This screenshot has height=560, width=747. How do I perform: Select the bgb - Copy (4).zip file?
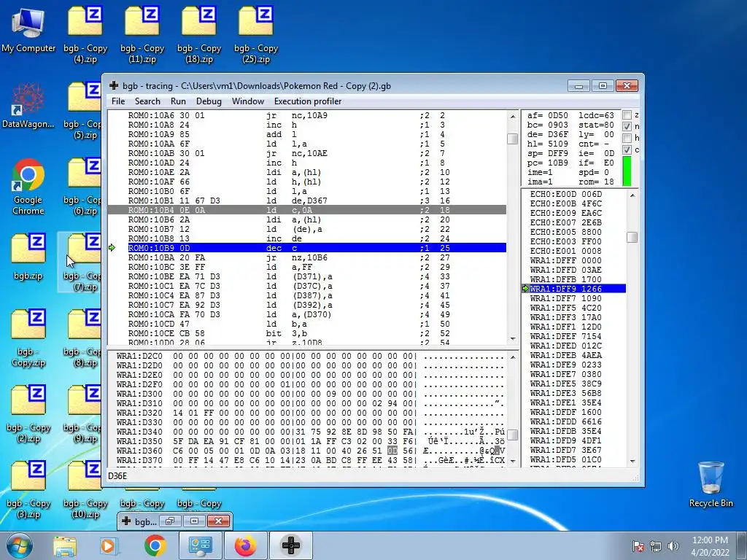tap(85, 34)
